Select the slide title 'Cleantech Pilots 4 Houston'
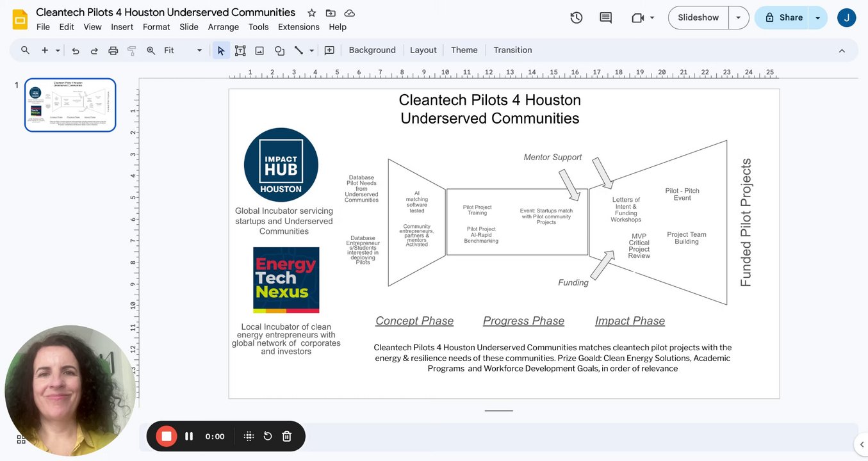This screenshot has height=461, width=868. 489,100
